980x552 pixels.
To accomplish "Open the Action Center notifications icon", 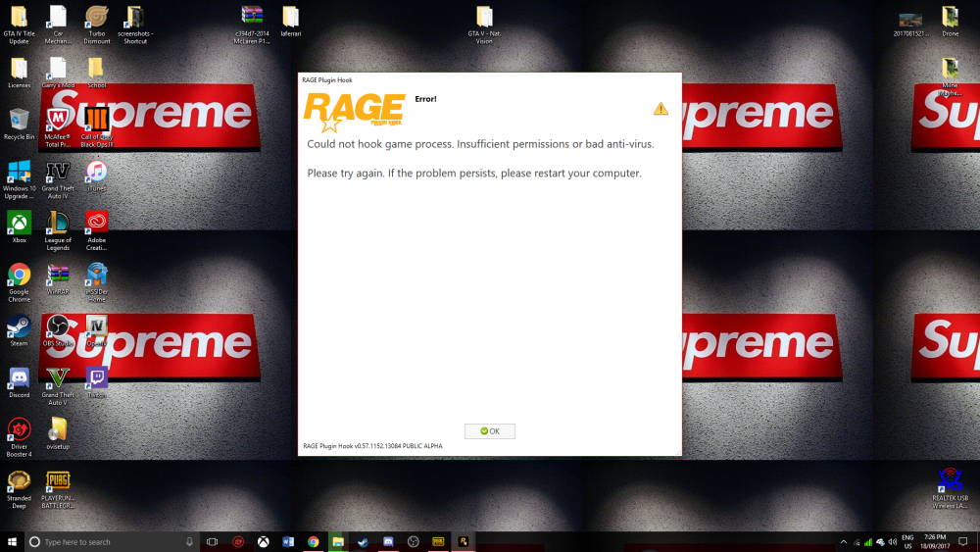I will coord(963,541).
